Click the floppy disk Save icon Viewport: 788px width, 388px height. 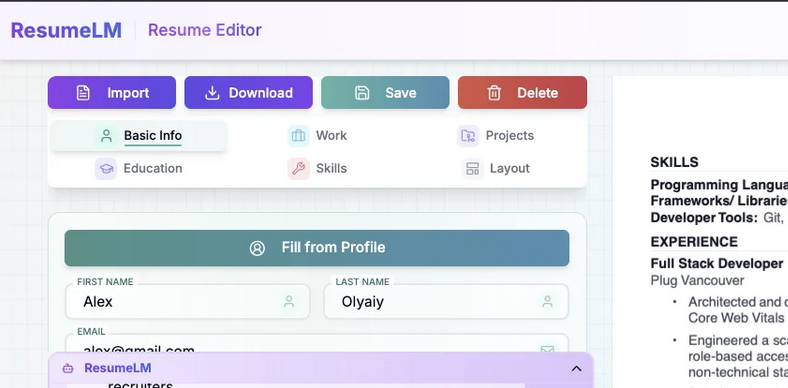(x=362, y=93)
